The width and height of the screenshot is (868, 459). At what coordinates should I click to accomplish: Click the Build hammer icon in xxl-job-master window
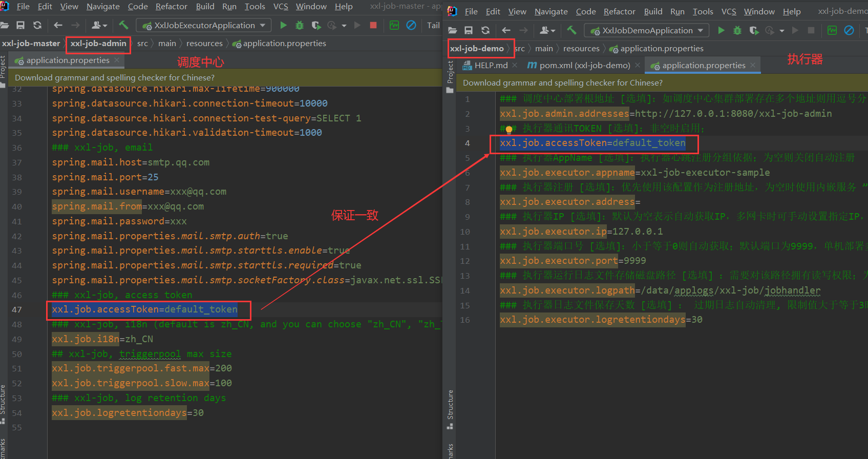tap(123, 25)
